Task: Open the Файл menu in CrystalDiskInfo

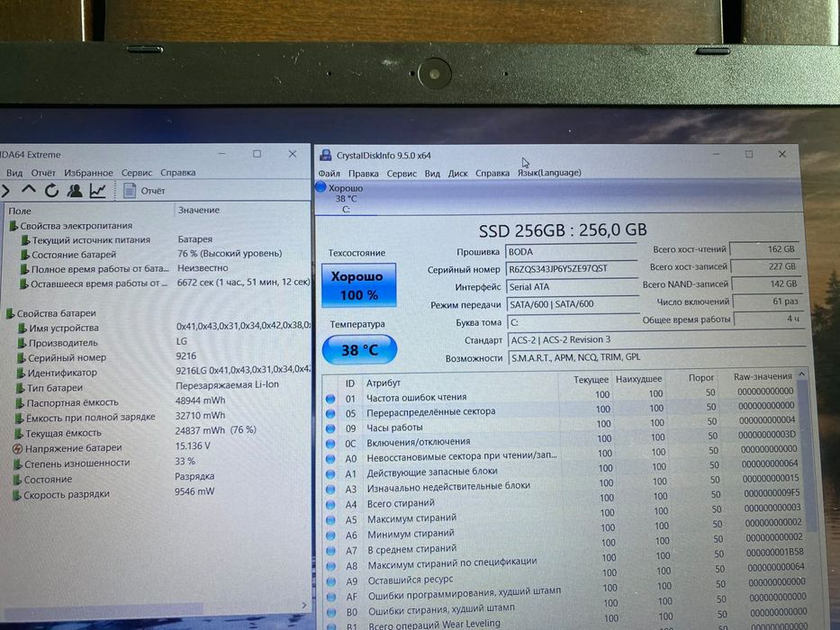Action: tap(329, 173)
